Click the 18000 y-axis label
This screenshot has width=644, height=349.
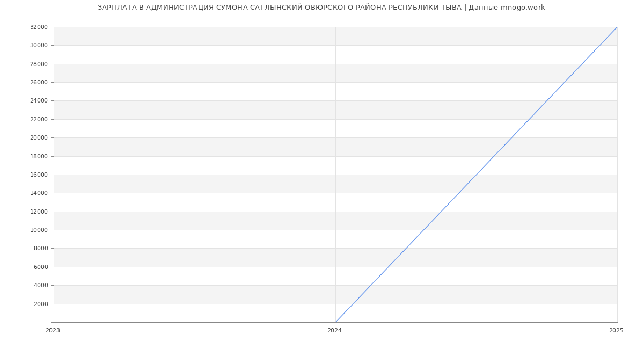[39, 156]
